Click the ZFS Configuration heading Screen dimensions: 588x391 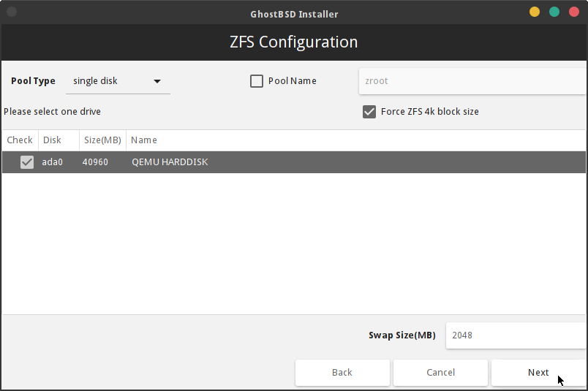tap(293, 42)
